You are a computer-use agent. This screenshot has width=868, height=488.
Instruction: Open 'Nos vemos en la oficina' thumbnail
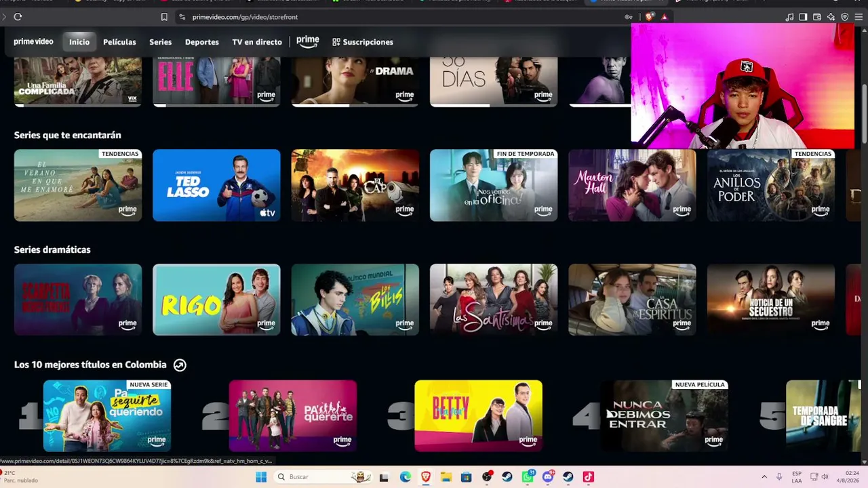pos(494,185)
